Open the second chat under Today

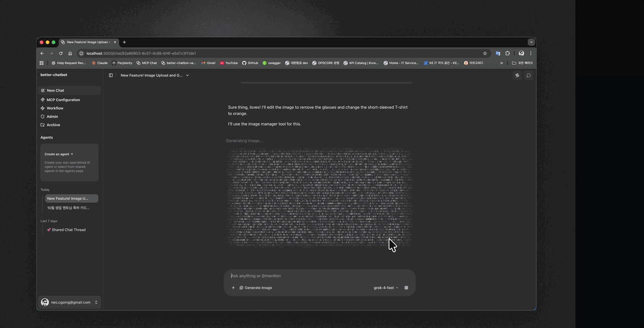click(x=68, y=208)
